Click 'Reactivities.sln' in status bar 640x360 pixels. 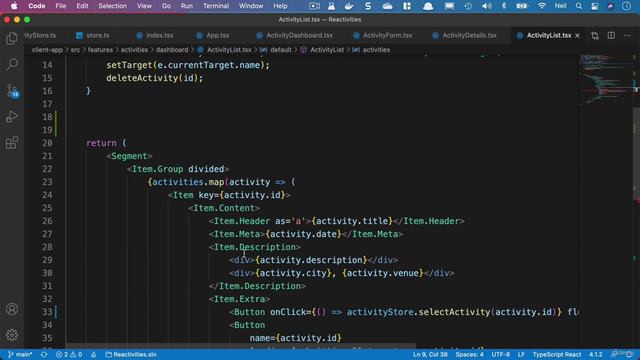[x=131, y=354]
